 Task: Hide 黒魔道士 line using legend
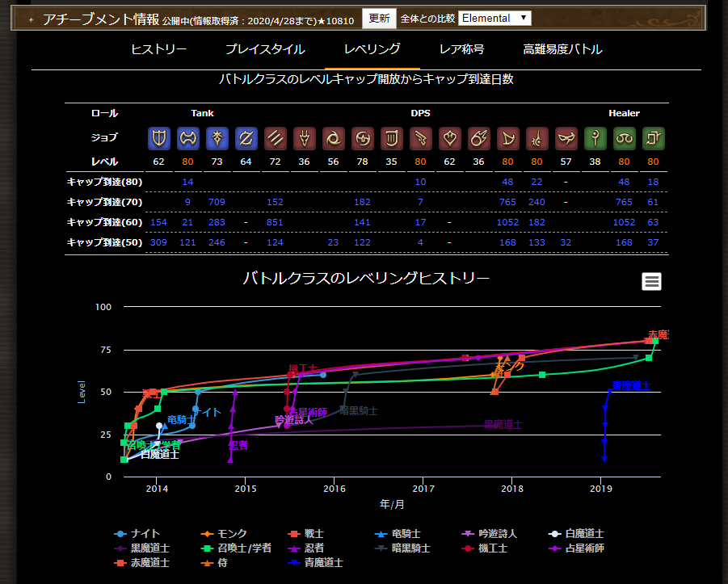coord(141,548)
